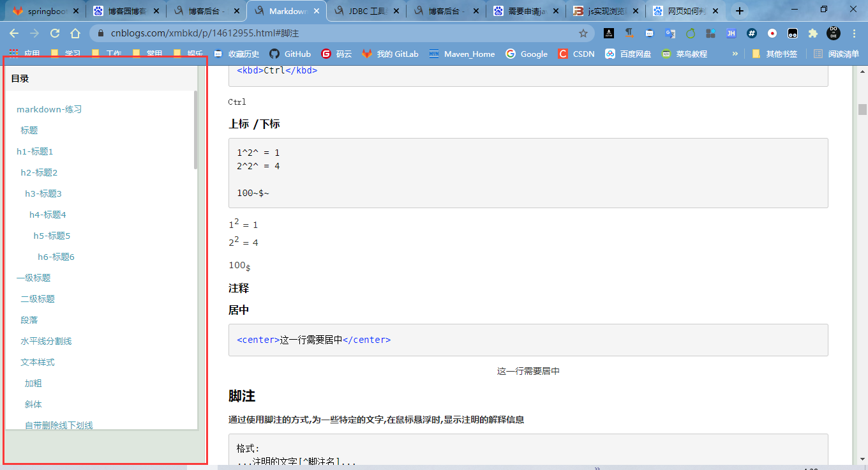Jump to h6-标题6 in the 目录
868x470 pixels.
(x=56, y=257)
